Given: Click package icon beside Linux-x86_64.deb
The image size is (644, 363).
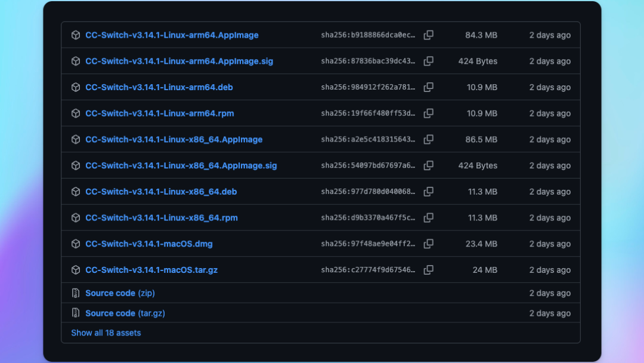Looking at the screenshot, I should (76, 192).
